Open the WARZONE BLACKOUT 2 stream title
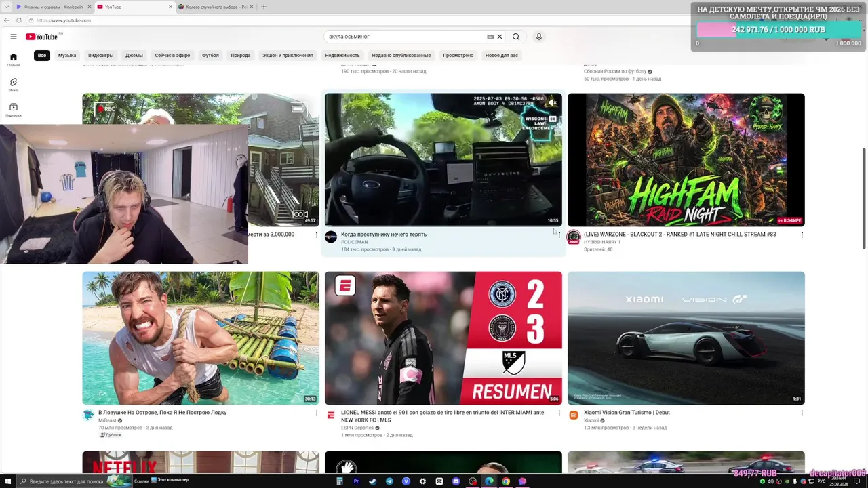This screenshot has height=488, width=868. [x=679, y=235]
